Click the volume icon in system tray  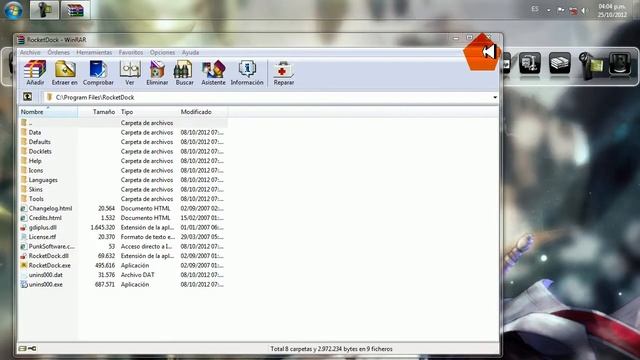pos(584,11)
